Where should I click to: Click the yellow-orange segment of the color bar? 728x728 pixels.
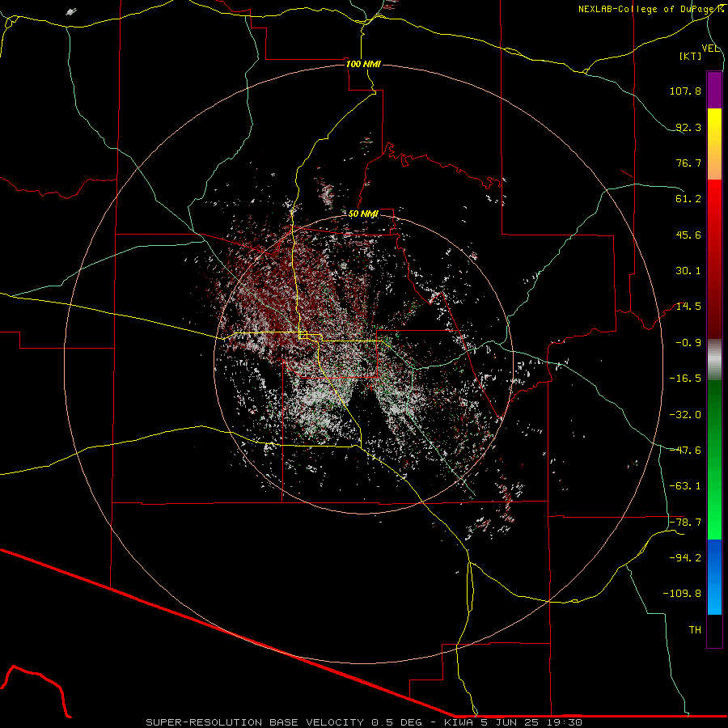[x=714, y=144]
